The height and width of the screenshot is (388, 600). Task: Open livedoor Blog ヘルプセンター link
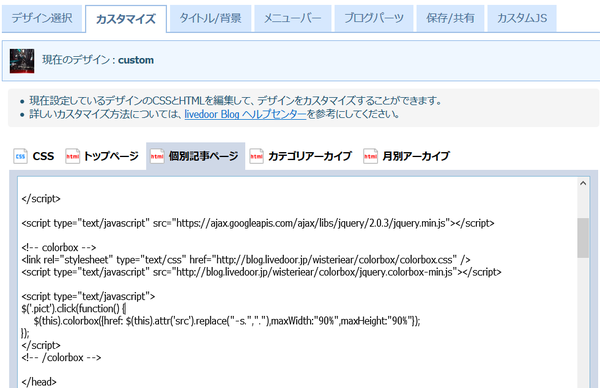246,114
